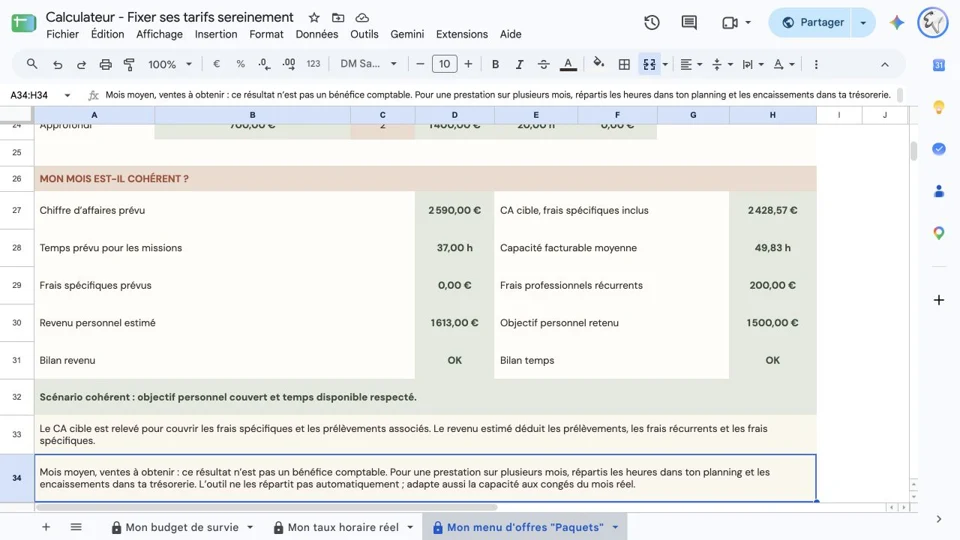Star the Calculateur document
This screenshot has height=540, width=960.
click(314, 18)
